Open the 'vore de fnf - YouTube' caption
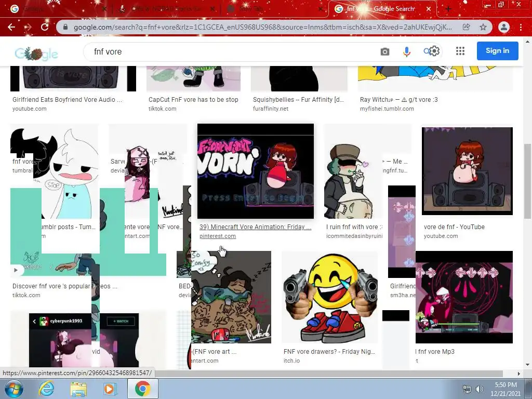The height and width of the screenshot is (399, 532). [x=454, y=227]
